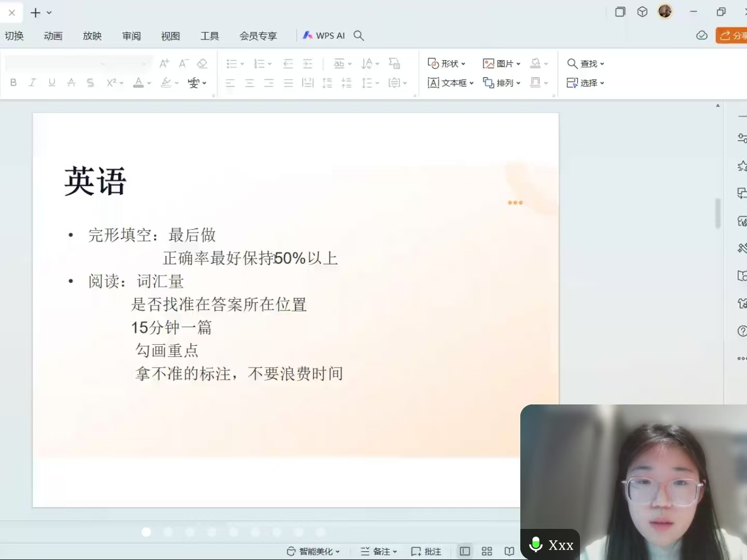Click the clear formatting eraser icon

coord(202,63)
